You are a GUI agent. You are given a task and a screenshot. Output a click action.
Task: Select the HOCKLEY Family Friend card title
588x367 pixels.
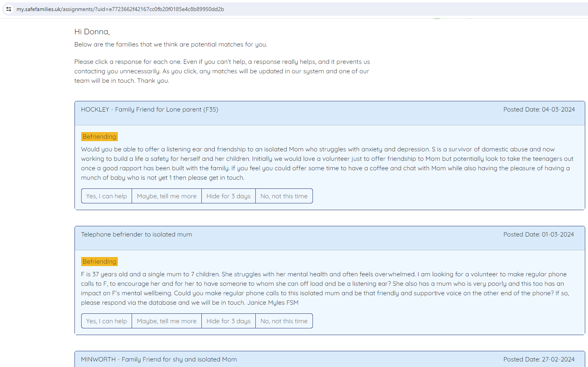point(149,110)
